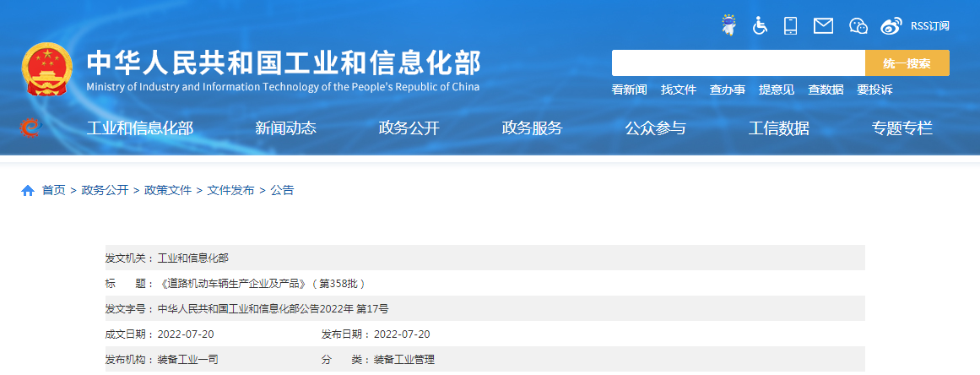The width and height of the screenshot is (980, 375).
Task: Select category value 装备工业管理
Action: (x=403, y=360)
